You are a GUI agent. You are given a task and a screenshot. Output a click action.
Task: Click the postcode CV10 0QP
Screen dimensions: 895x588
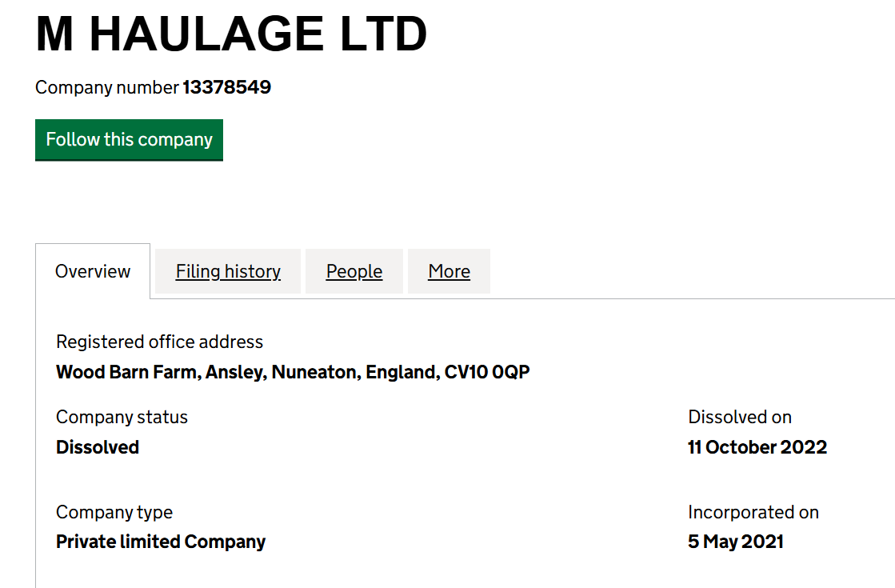point(487,372)
